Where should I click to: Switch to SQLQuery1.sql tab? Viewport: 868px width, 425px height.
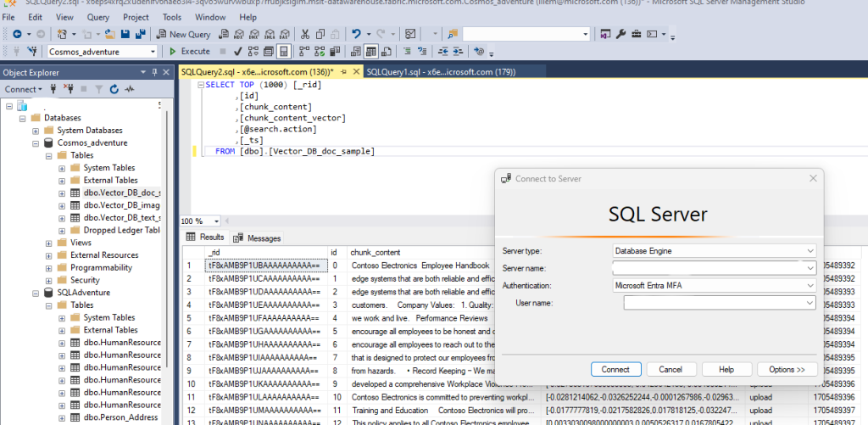pos(441,72)
